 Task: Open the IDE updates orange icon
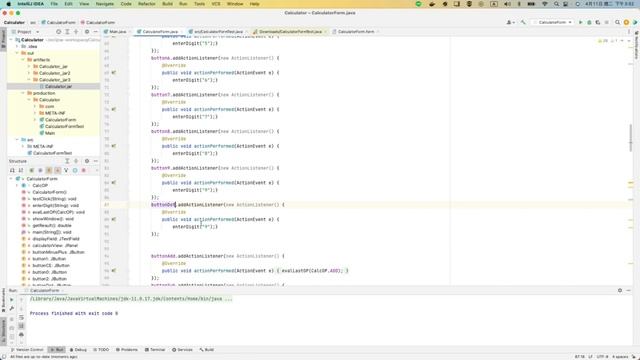[x=626, y=22]
